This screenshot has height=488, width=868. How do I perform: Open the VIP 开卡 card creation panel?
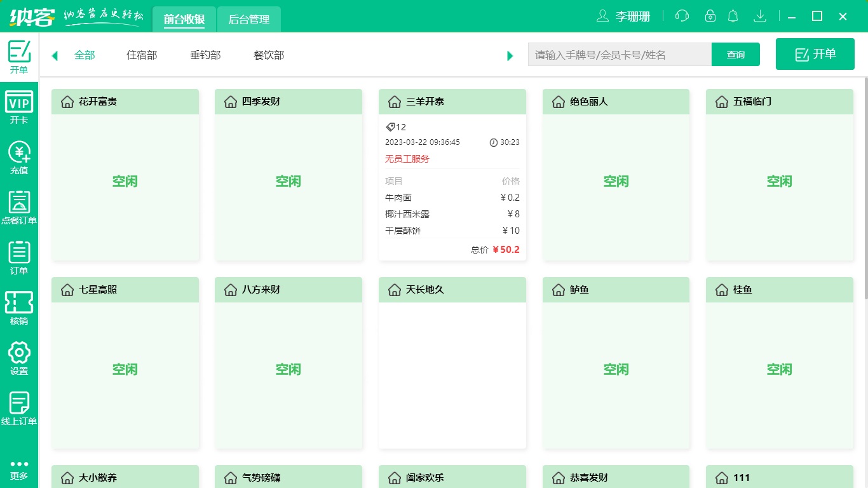[x=19, y=107]
